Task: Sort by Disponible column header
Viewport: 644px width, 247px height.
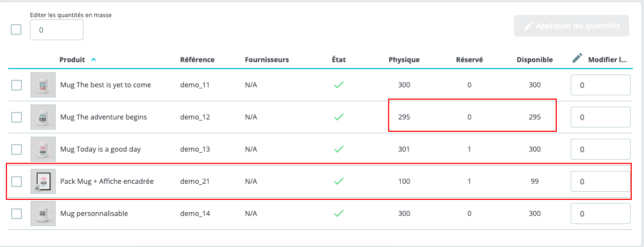Action: (534, 59)
